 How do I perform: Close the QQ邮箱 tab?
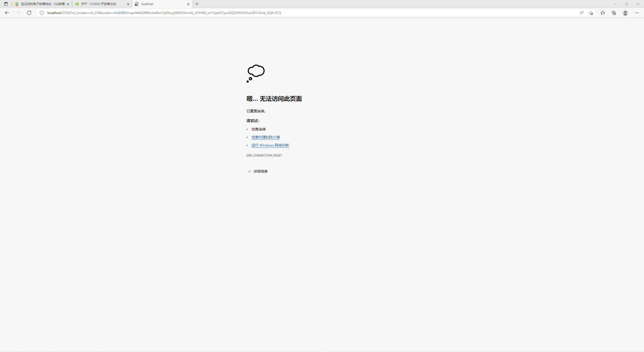(68, 4)
